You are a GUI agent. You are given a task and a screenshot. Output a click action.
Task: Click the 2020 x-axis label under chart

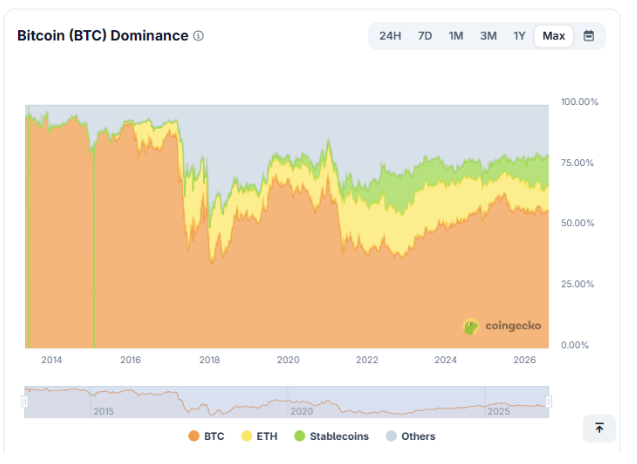(x=288, y=360)
